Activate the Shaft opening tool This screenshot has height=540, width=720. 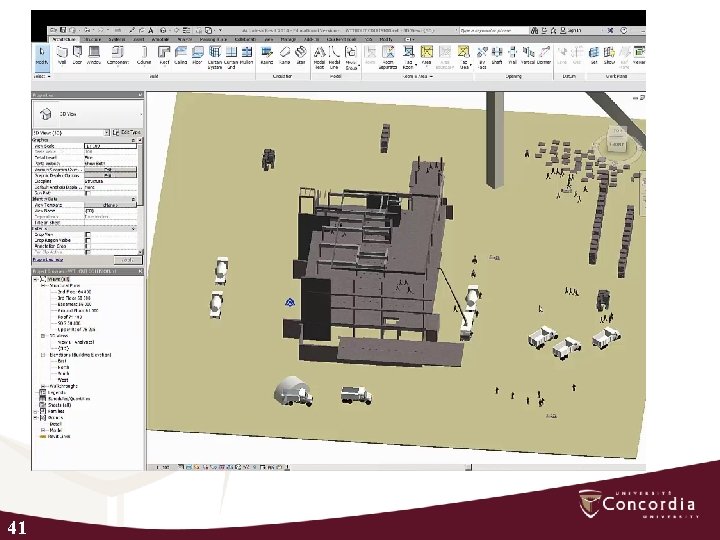(x=497, y=56)
